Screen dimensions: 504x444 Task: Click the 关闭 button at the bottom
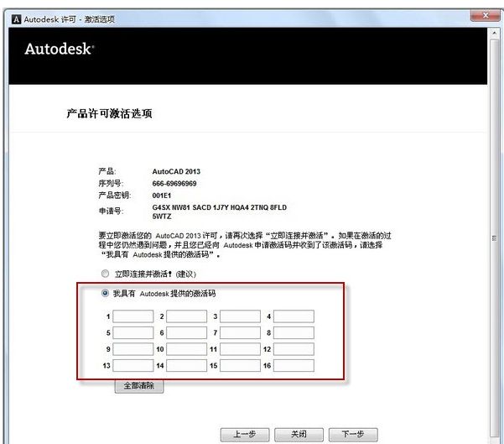click(x=298, y=434)
